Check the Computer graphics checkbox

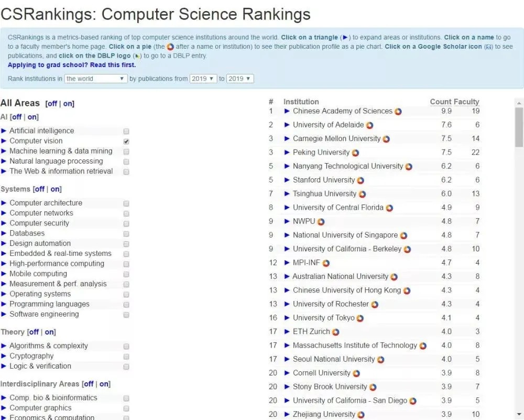(x=126, y=408)
